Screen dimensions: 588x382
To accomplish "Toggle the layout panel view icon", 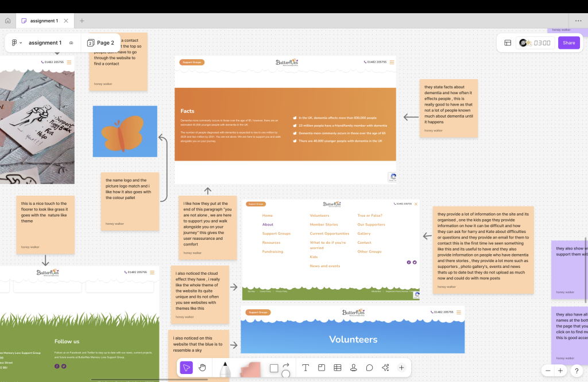I will pos(508,43).
